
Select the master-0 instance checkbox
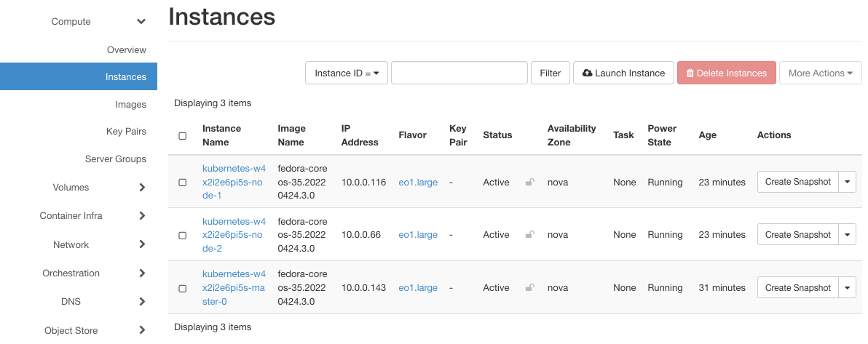click(x=183, y=289)
